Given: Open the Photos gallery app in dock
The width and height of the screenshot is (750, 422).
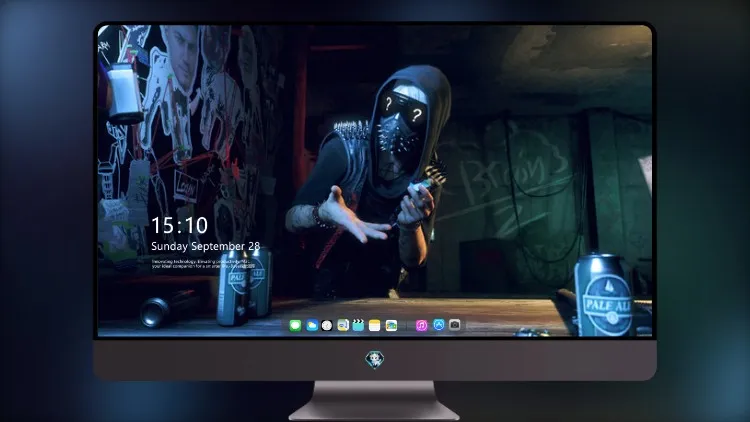Looking at the screenshot, I should click(391, 326).
